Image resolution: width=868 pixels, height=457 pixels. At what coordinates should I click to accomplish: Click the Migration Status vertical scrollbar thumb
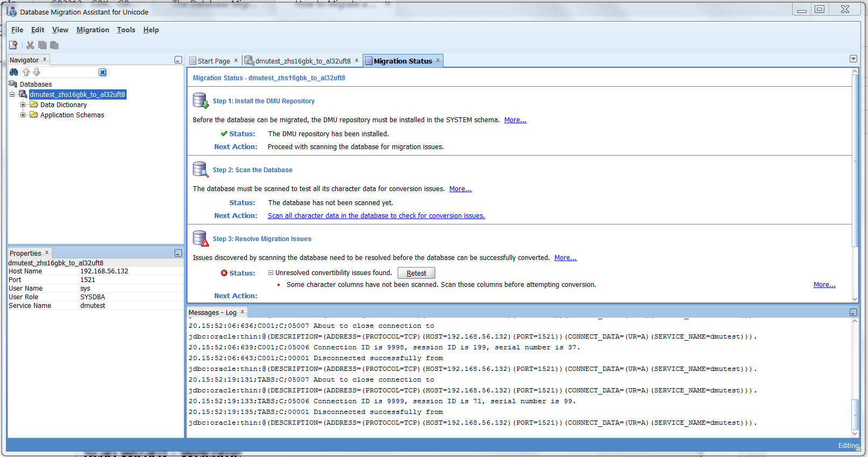pyautogui.click(x=855, y=160)
